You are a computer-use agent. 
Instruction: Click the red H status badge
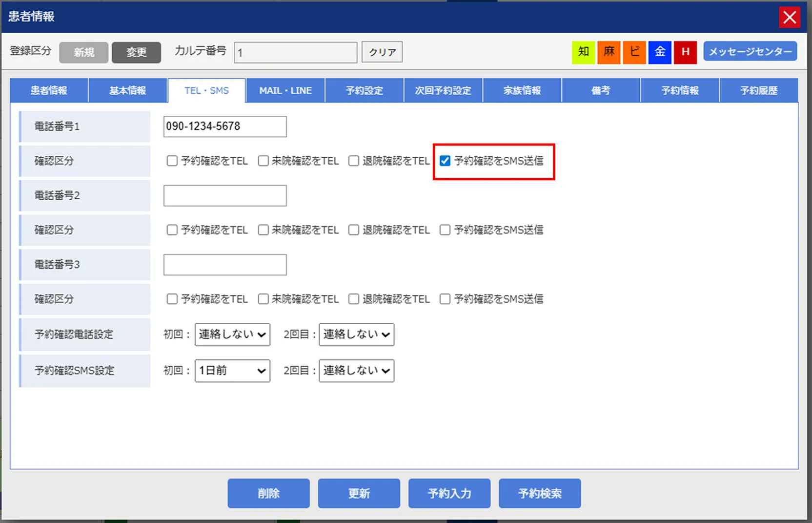[x=685, y=52]
